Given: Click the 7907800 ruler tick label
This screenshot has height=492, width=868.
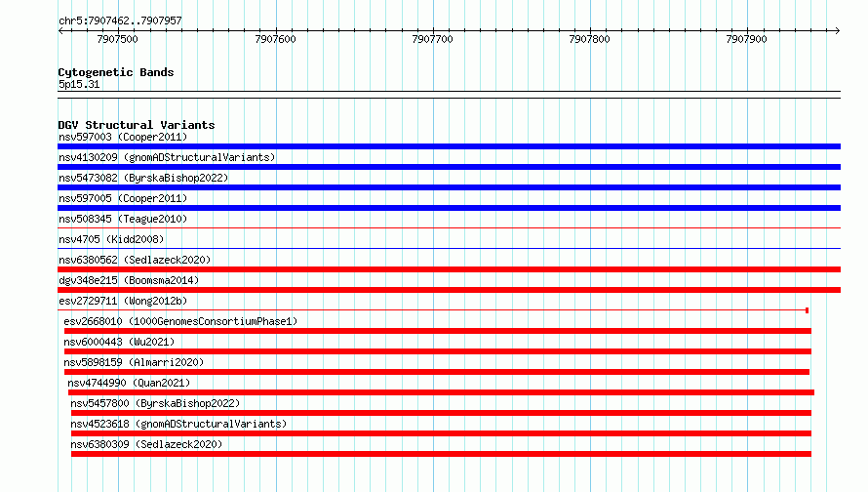Looking at the screenshot, I should 589,39.
